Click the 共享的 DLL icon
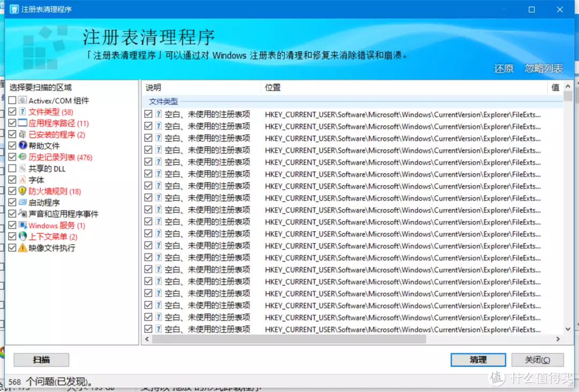This screenshot has height=392, width=579. point(23,168)
